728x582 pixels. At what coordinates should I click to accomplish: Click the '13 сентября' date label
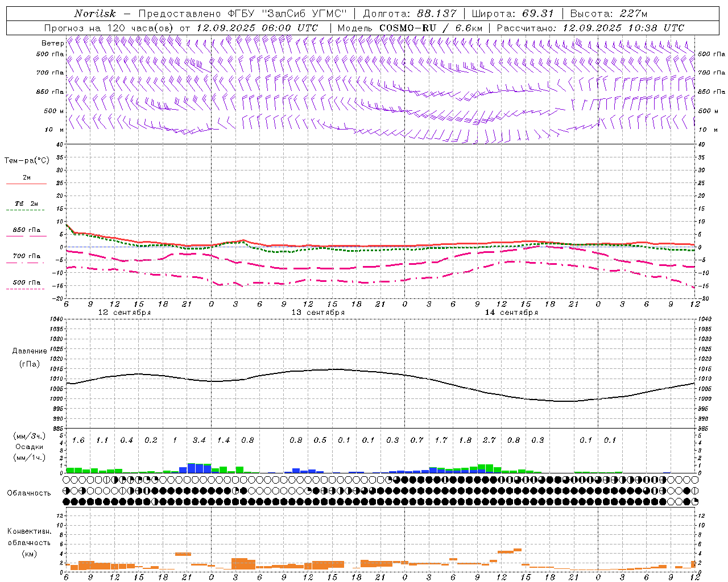tap(318, 313)
